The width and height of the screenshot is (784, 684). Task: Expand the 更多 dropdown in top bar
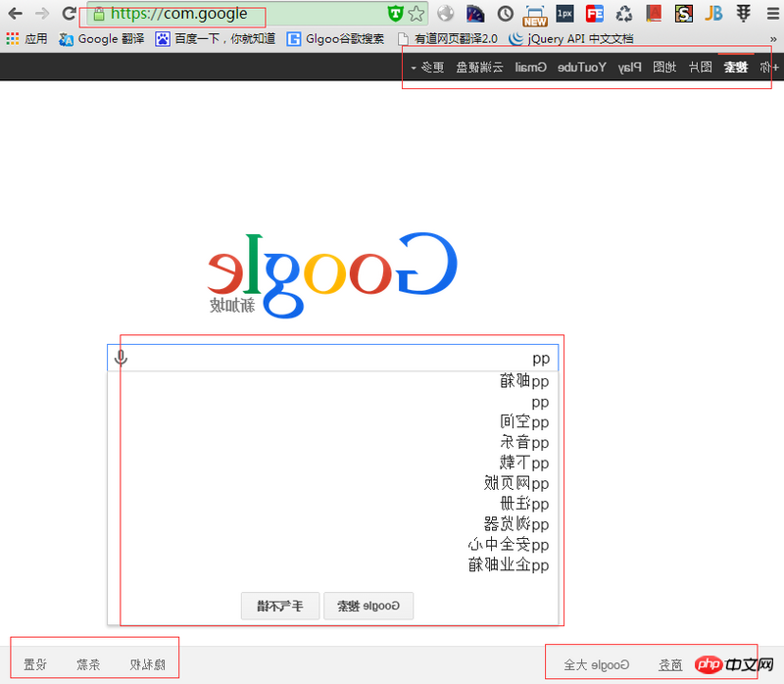pos(427,67)
